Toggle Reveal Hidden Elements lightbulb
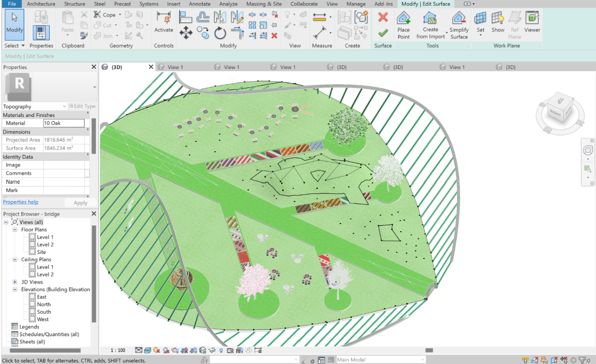The image size is (596, 364). pos(221,350)
